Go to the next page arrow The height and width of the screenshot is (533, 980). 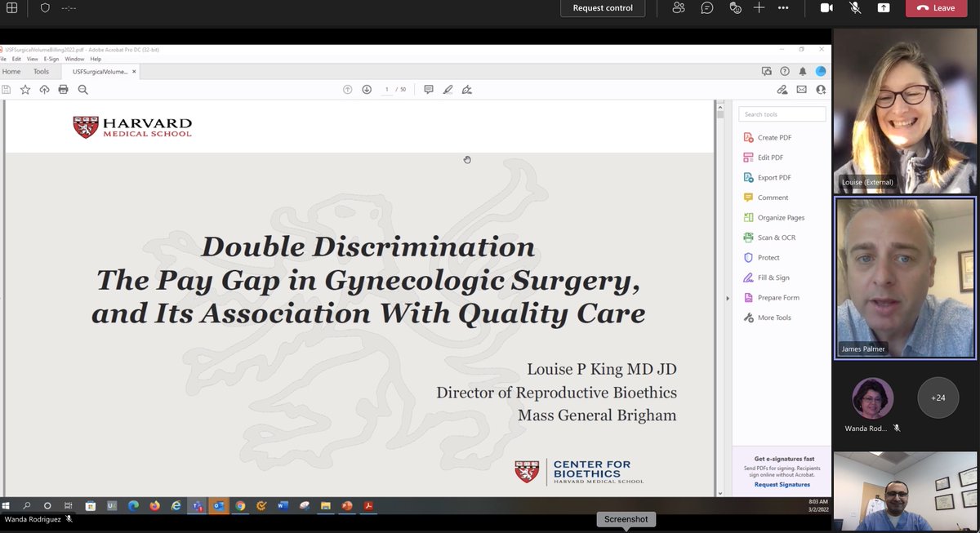(367, 90)
